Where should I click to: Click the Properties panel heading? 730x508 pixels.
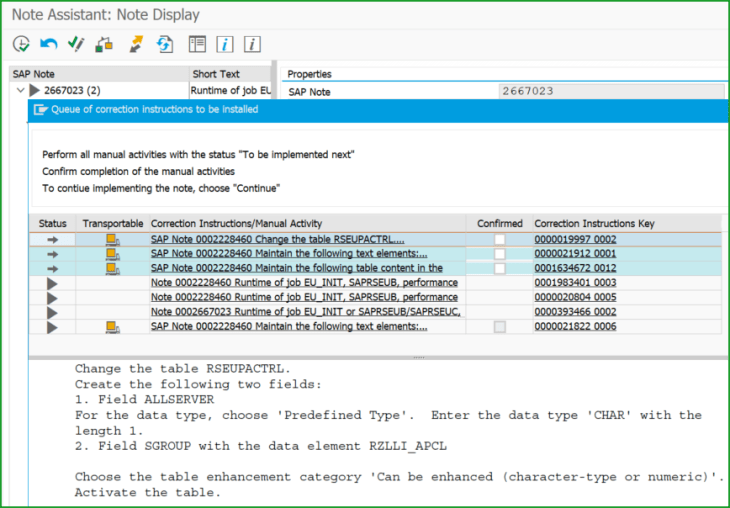(x=309, y=74)
